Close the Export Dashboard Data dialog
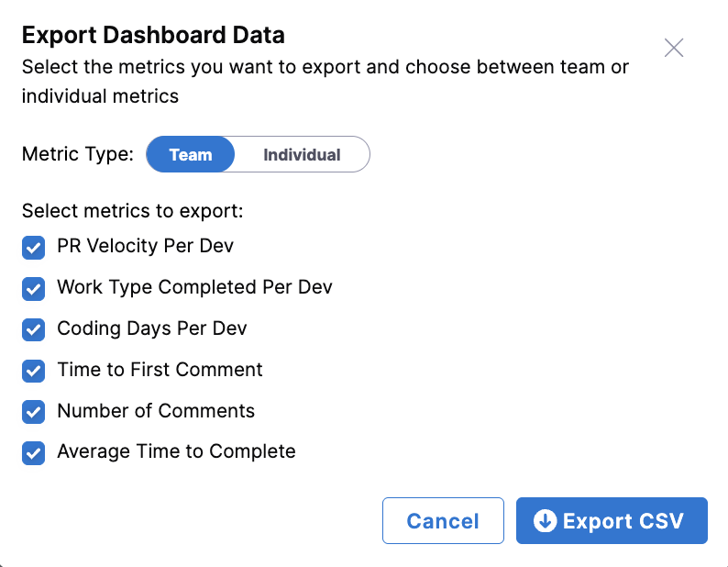The height and width of the screenshot is (567, 728). pyautogui.click(x=674, y=48)
